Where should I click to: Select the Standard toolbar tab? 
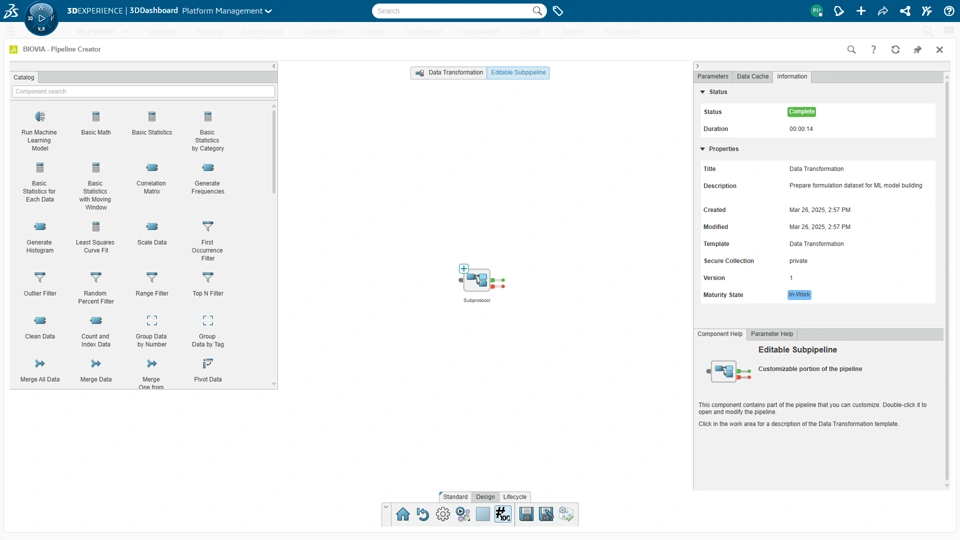(455, 497)
